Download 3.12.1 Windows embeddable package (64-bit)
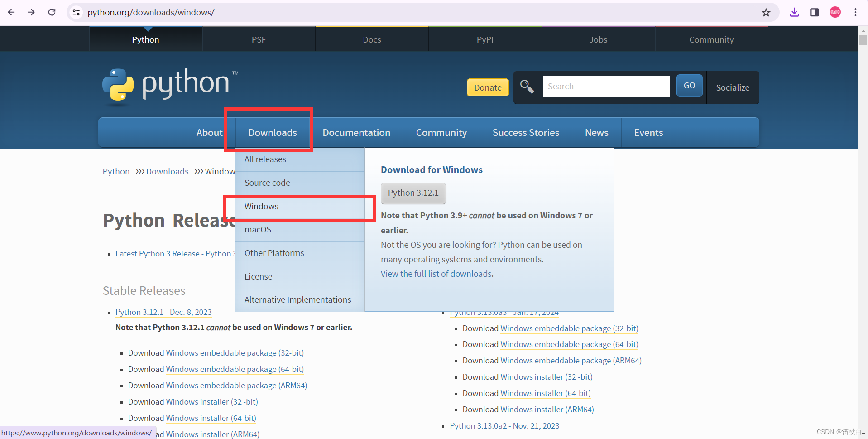The image size is (868, 439). [235, 369]
